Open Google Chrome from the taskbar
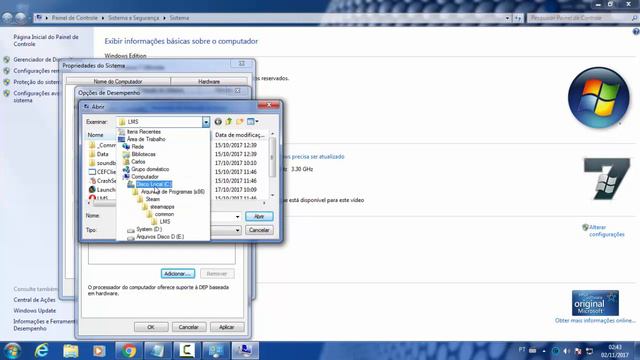This screenshot has width=640, height=360. click(128, 351)
